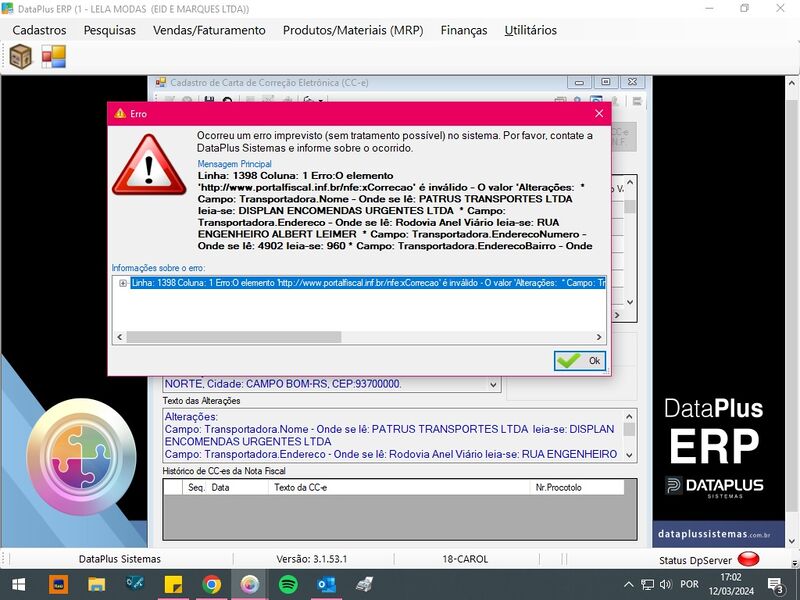The width and height of the screenshot is (800, 600).
Task: Open the key tool taskbar icon
Action: coord(135,585)
